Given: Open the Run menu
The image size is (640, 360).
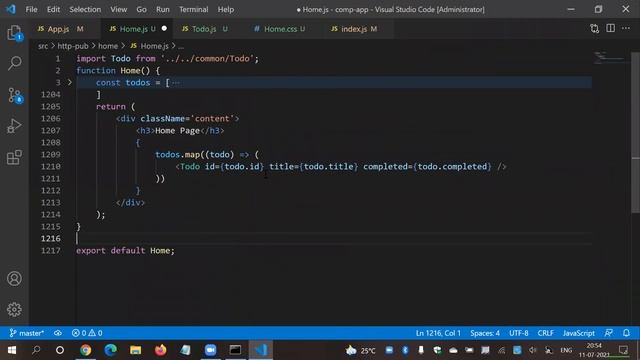Looking at the screenshot, I should coord(162,9).
